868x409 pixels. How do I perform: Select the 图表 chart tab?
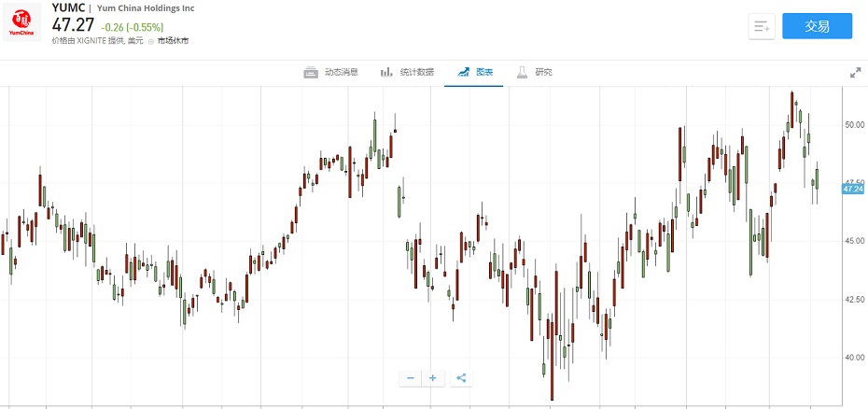pyautogui.click(x=474, y=72)
